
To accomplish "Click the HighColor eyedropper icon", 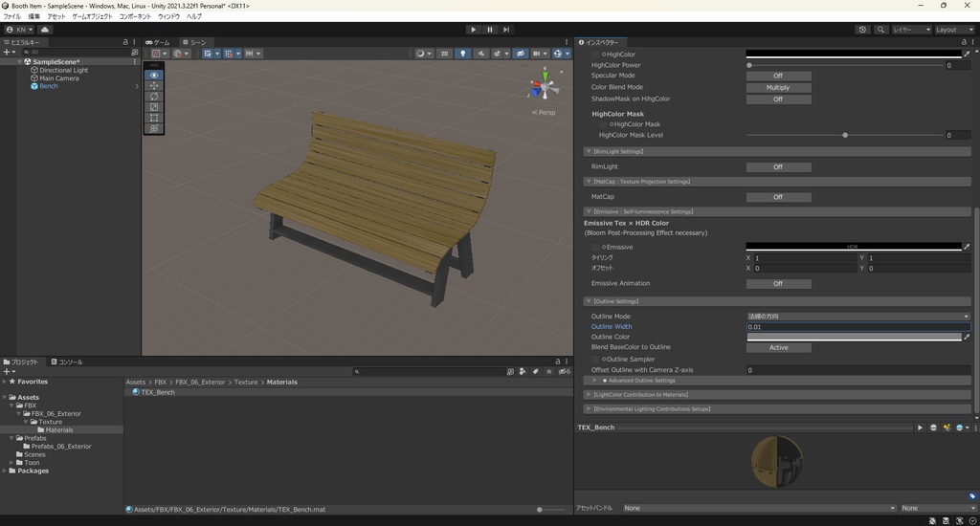I will tap(967, 55).
